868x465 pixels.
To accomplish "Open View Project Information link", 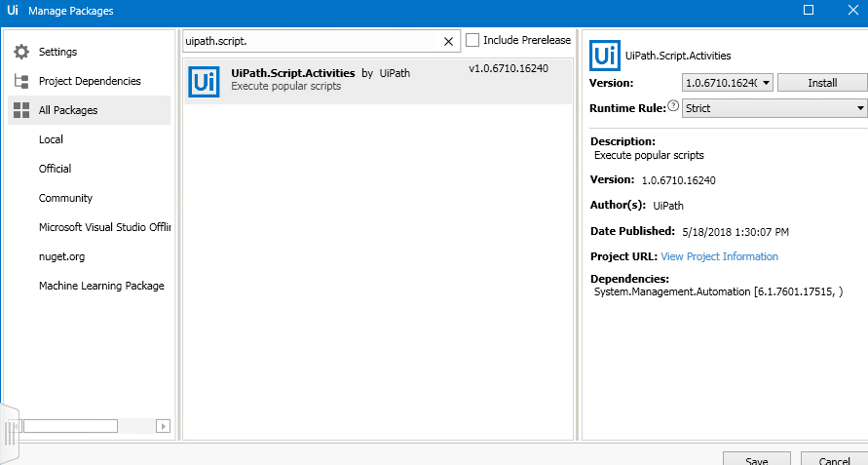I will 719,256.
